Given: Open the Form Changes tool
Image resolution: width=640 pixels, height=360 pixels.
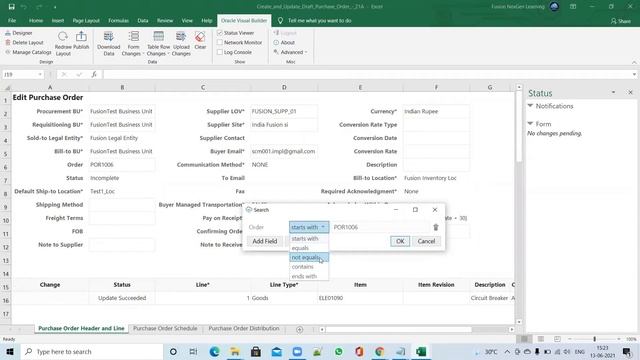Looking at the screenshot, I should (x=133, y=43).
